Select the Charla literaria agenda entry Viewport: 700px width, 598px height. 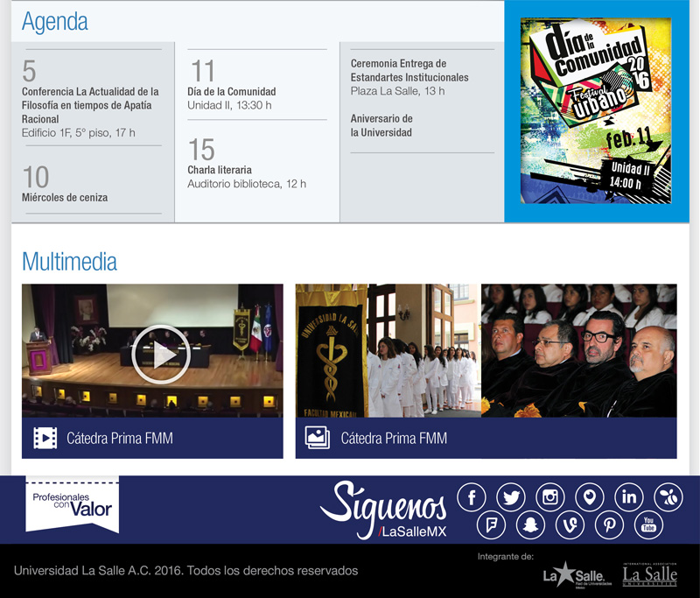pos(220,170)
